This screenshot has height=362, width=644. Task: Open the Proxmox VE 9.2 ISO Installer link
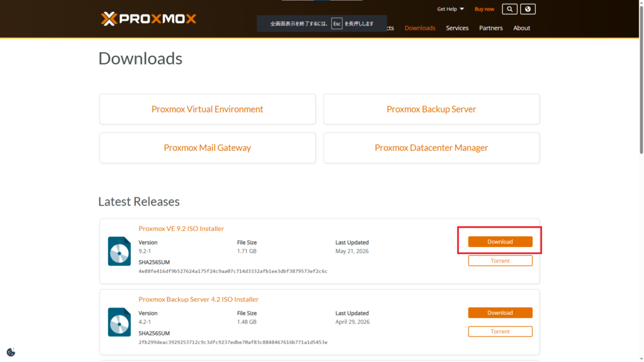point(181,229)
